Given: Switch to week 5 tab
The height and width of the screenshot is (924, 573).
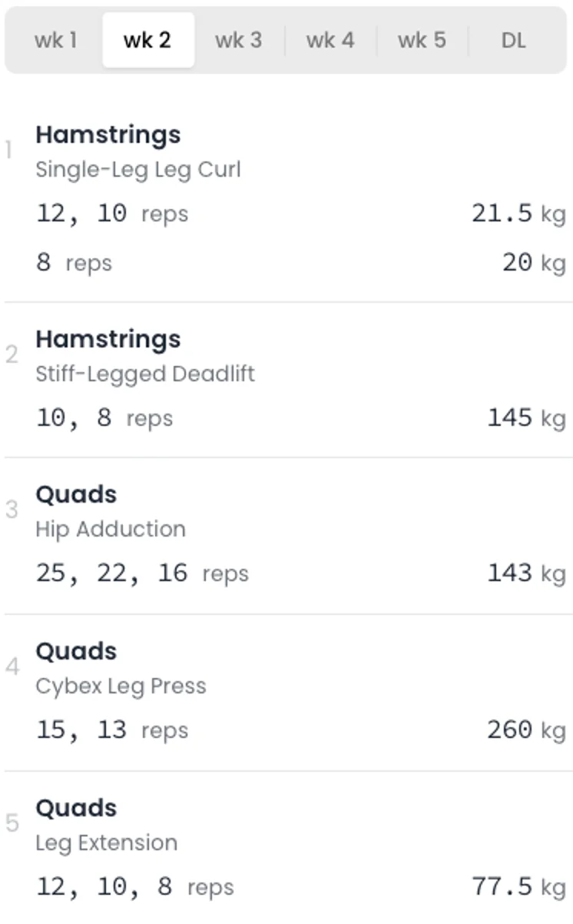Looking at the screenshot, I should pos(422,40).
